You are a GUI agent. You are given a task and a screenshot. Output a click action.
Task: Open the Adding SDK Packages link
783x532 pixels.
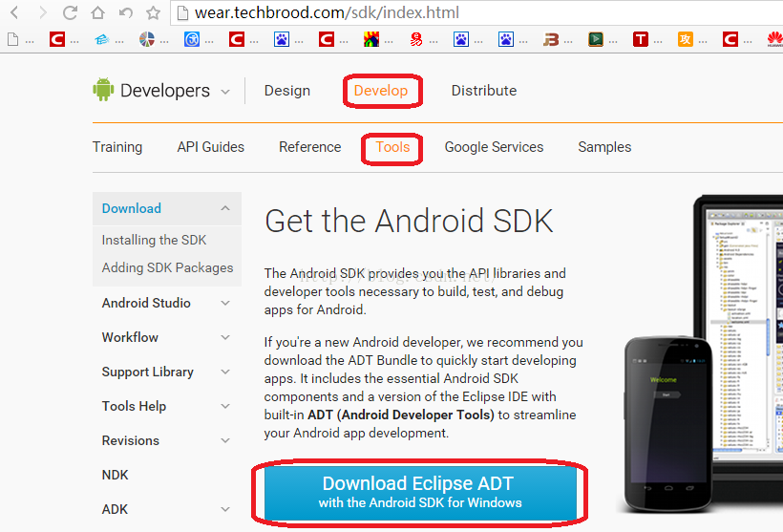tap(167, 267)
